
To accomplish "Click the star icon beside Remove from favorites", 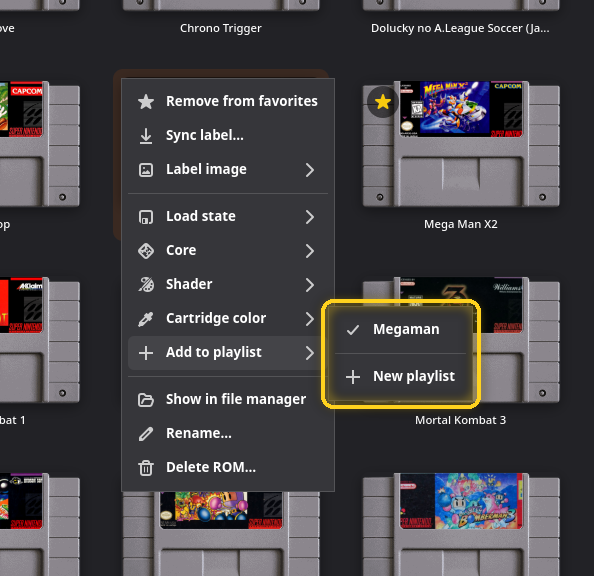I will click(x=146, y=102).
